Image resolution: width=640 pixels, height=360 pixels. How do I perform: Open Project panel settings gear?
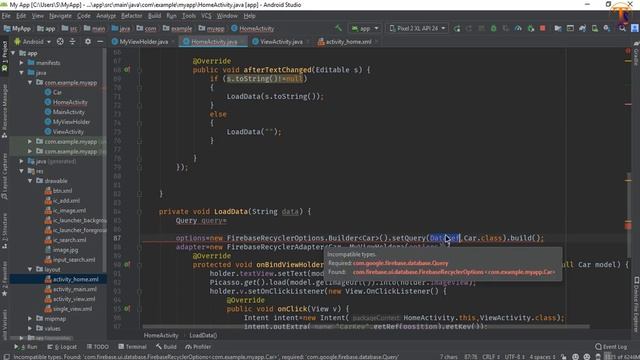(x=88, y=42)
